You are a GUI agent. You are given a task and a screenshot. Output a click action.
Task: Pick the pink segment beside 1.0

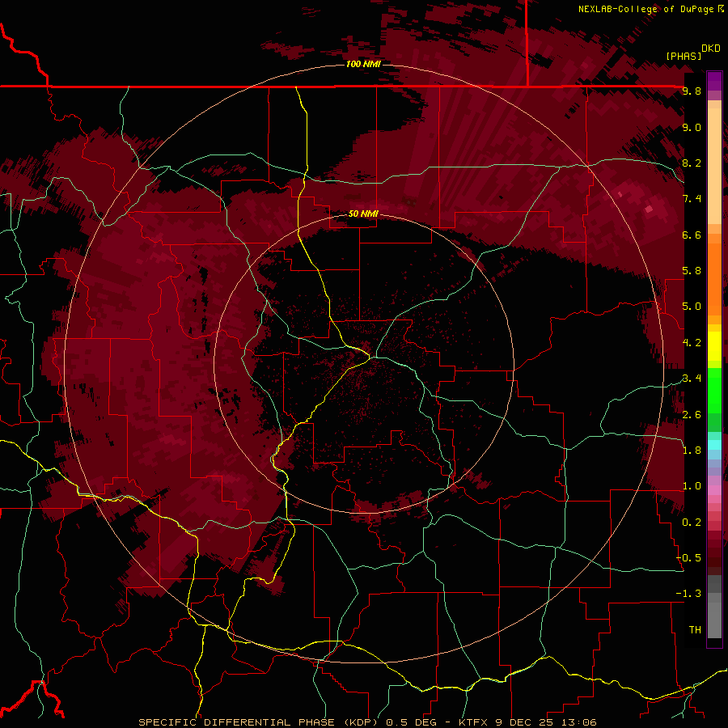tap(714, 490)
